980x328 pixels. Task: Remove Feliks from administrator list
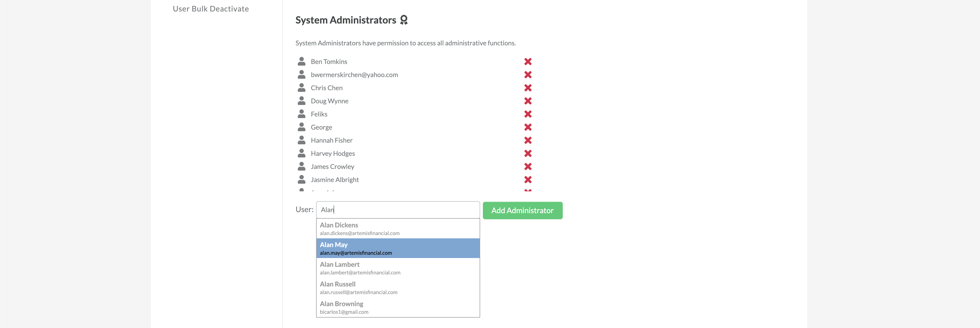[528, 114]
